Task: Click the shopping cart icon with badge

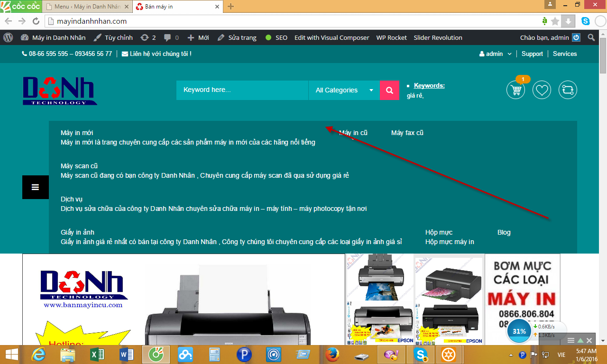Action: click(515, 90)
